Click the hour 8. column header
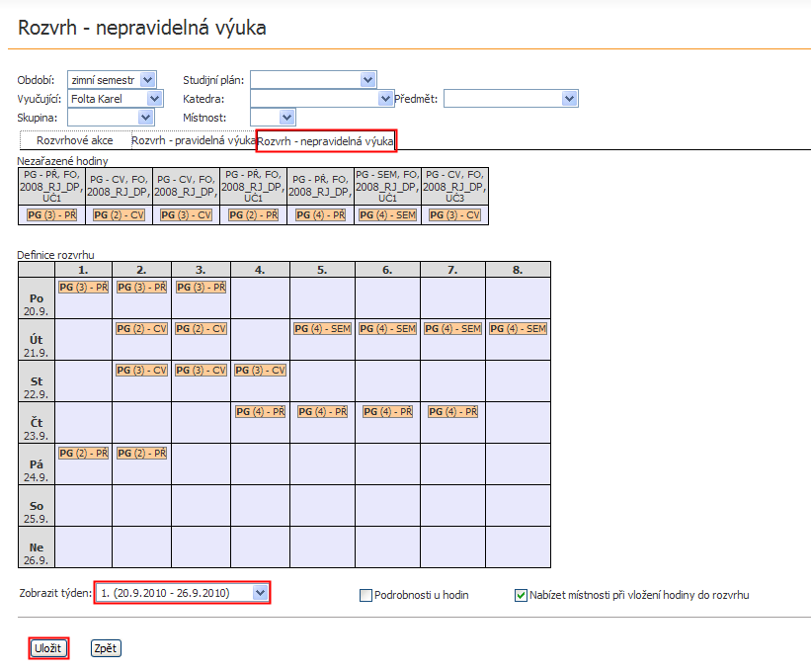 [x=518, y=270]
